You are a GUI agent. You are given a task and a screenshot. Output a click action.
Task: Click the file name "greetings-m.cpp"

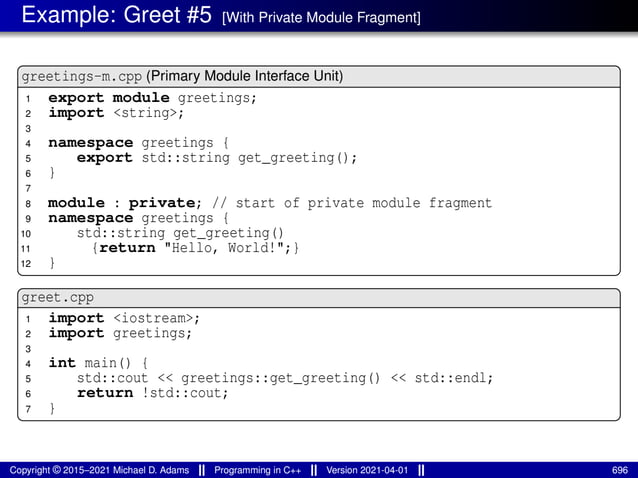coord(82,76)
